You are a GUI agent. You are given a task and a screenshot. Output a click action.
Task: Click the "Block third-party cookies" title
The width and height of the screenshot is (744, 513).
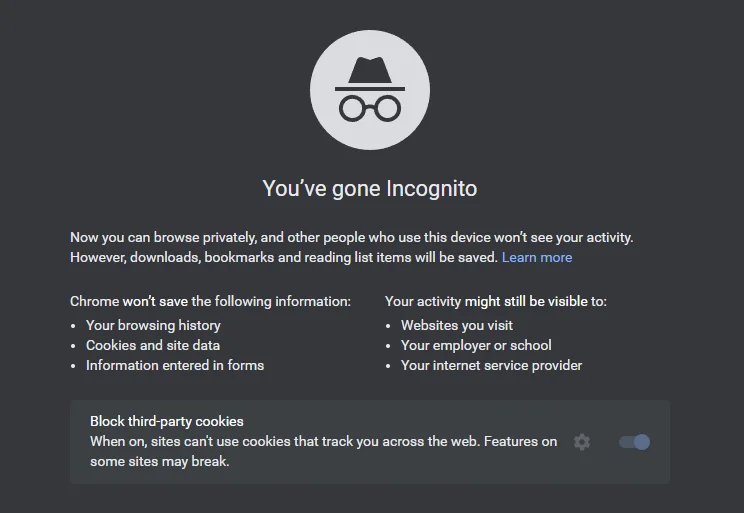tap(167, 421)
